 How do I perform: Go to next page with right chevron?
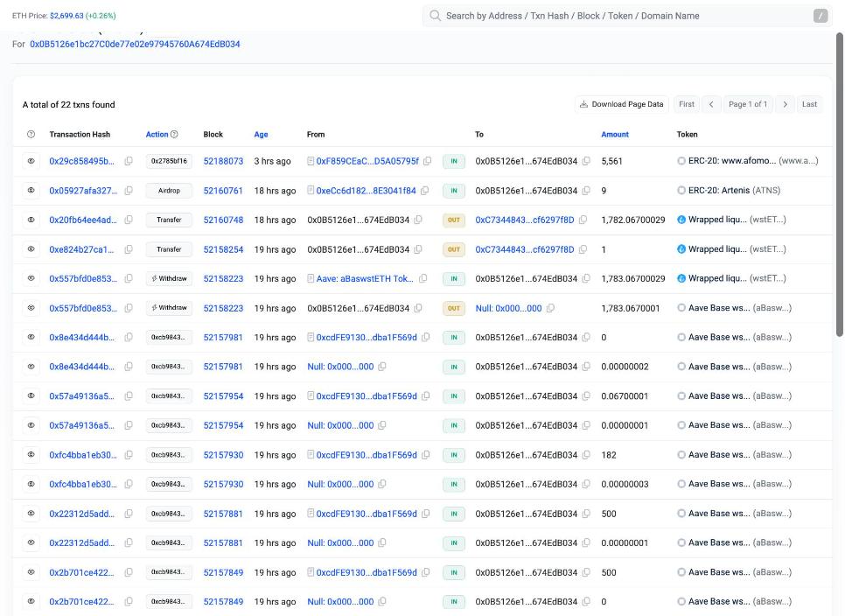786,104
